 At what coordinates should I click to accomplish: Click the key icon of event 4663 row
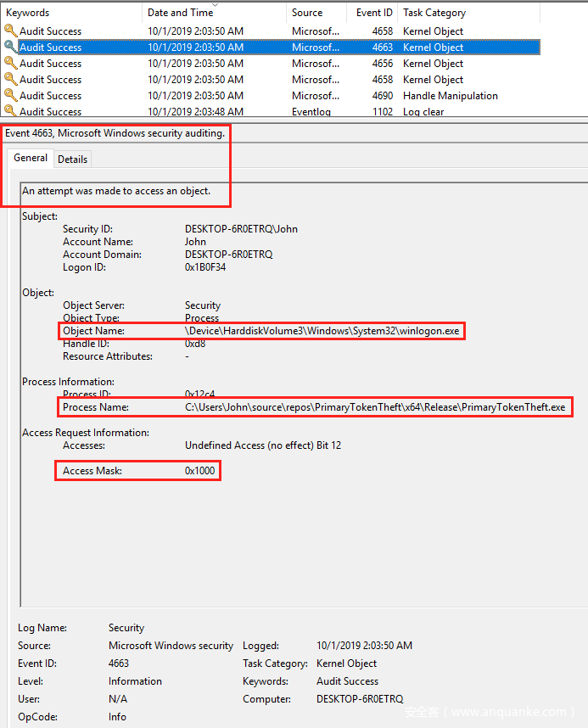tap(10, 48)
